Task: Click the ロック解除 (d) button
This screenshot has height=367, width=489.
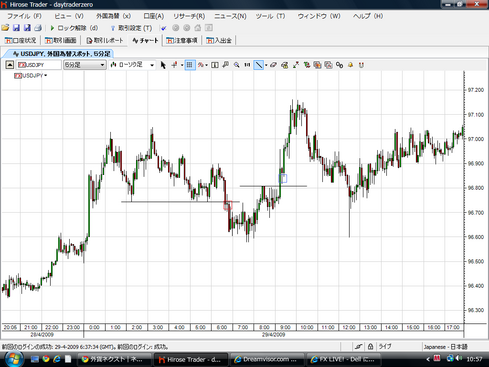Action: [x=74, y=28]
